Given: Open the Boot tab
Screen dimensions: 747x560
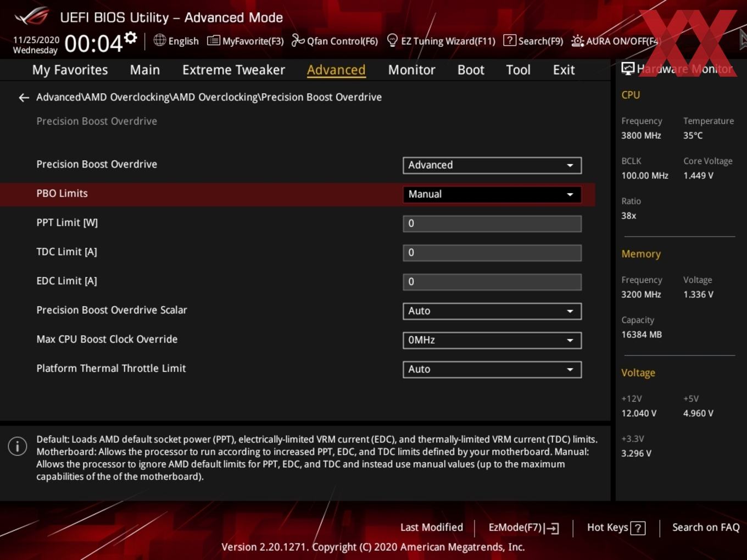Looking at the screenshot, I should point(471,70).
